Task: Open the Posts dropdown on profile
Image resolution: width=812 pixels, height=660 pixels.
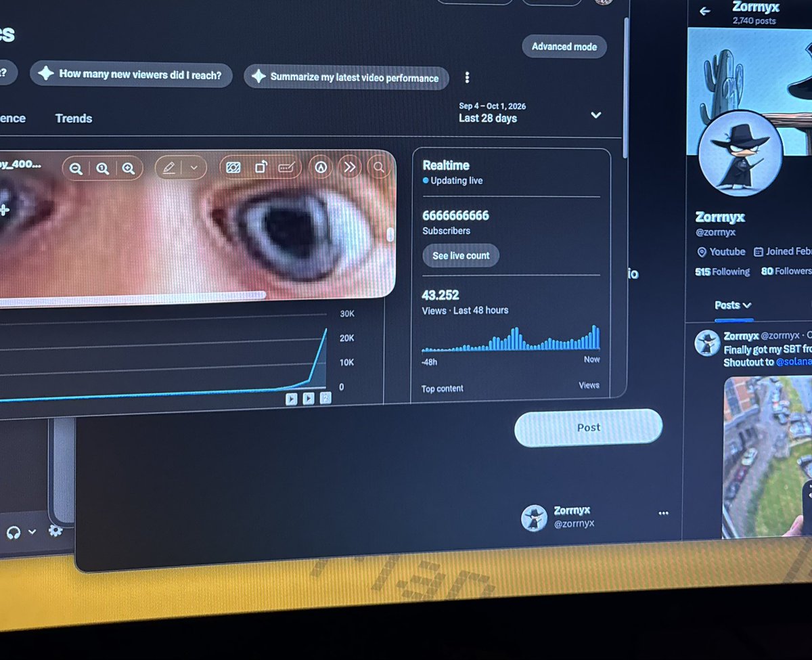Action: (734, 305)
